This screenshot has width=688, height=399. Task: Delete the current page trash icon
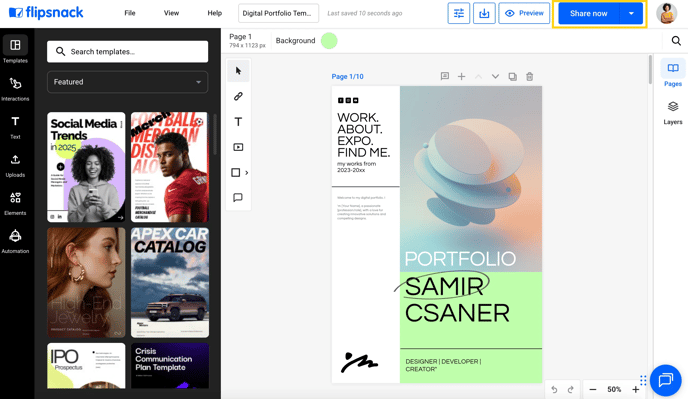click(x=530, y=76)
